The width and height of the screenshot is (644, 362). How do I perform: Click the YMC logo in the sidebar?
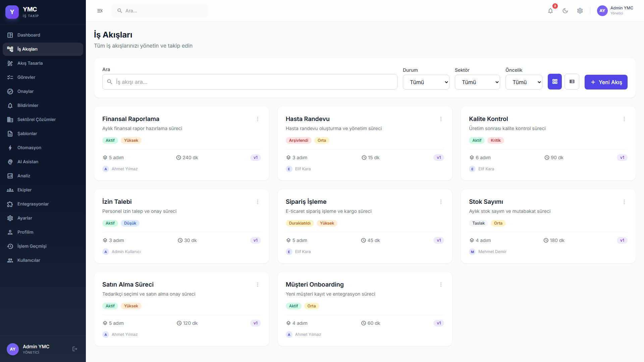pos(12,12)
